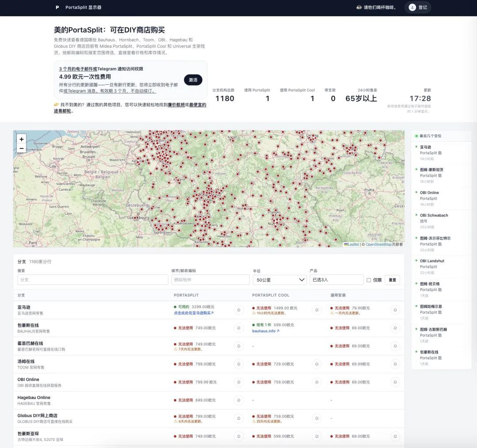Set 通用安装 alert bell for OBI Online row

pyautogui.click(x=395, y=382)
